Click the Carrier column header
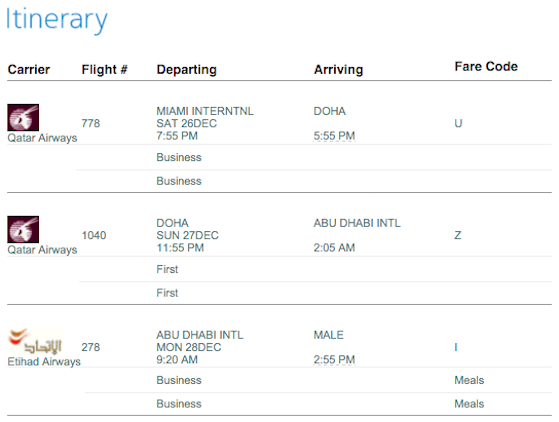Screen dimensions: 559x422 [29, 70]
